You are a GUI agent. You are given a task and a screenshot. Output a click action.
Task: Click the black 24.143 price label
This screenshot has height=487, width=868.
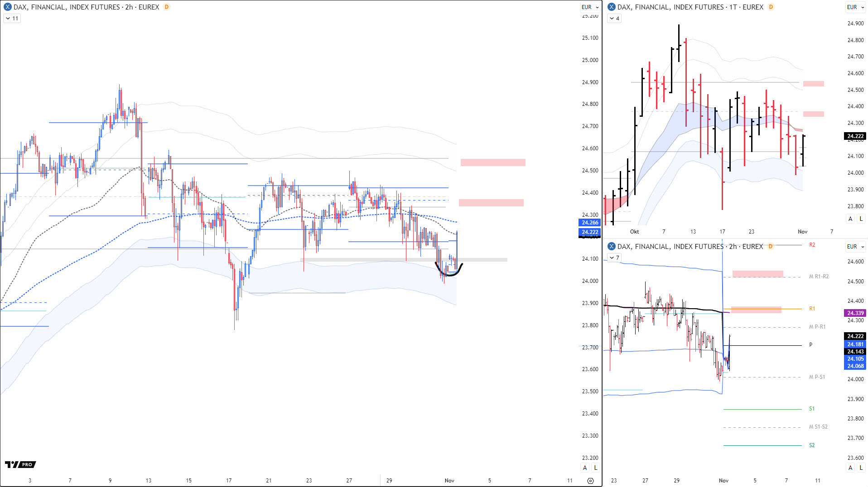[855, 352]
